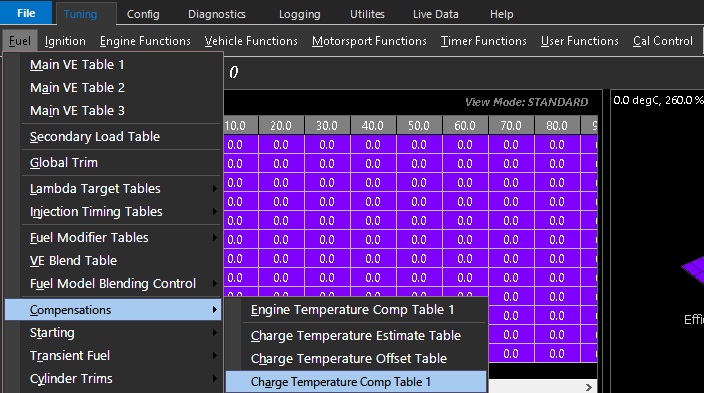Switch to the Tuning tab
Screen dimensions: 704x393
point(81,14)
